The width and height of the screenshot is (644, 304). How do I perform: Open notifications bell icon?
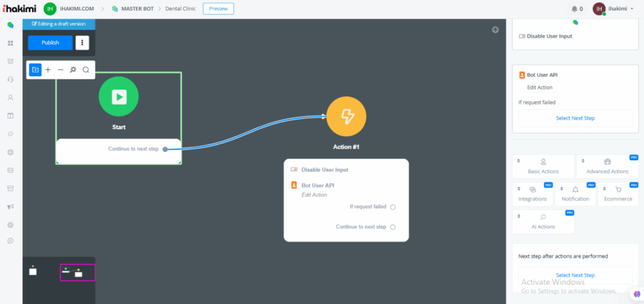click(x=574, y=9)
